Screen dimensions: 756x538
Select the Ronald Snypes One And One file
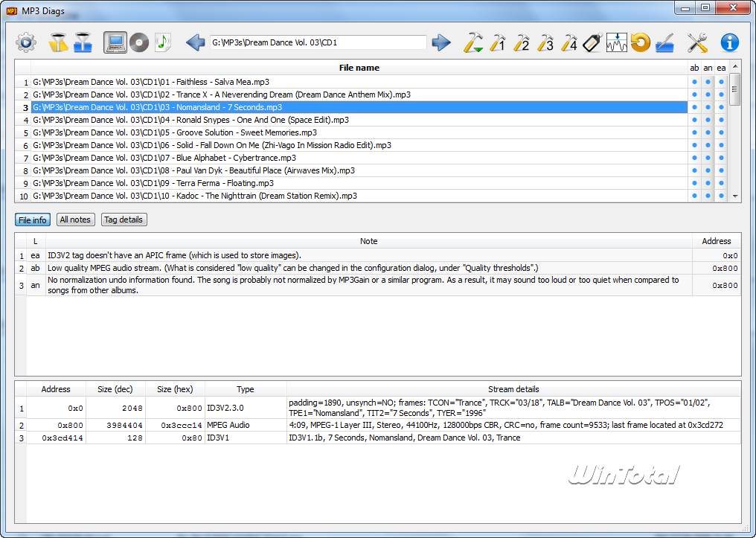click(359, 120)
